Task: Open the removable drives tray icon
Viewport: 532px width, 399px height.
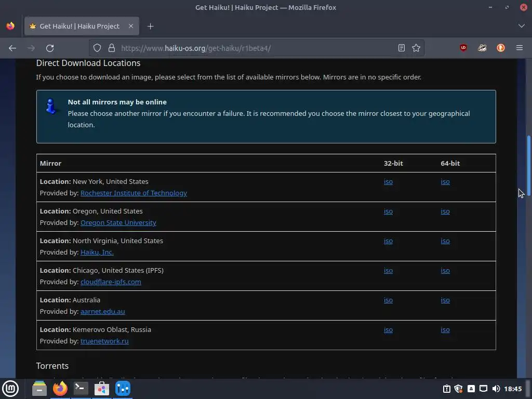Action: point(471,389)
